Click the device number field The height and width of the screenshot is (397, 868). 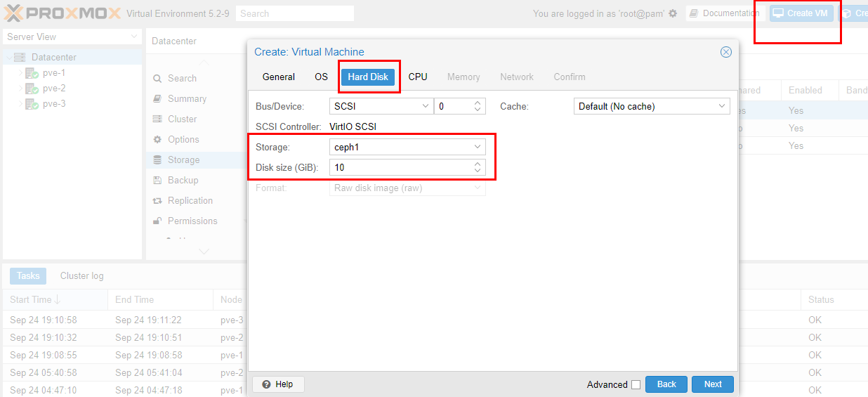pyautogui.click(x=453, y=107)
